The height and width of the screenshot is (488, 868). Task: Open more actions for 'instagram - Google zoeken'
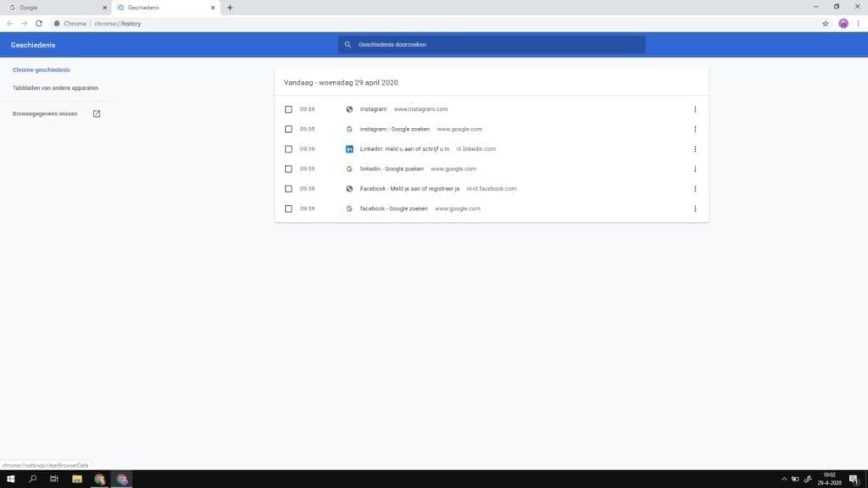pyautogui.click(x=695, y=130)
